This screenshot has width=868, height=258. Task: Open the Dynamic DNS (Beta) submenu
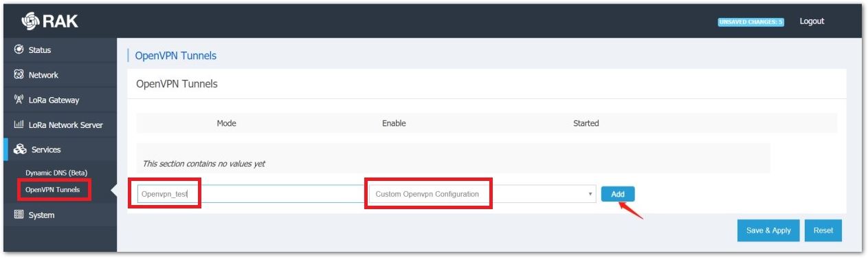(56, 172)
